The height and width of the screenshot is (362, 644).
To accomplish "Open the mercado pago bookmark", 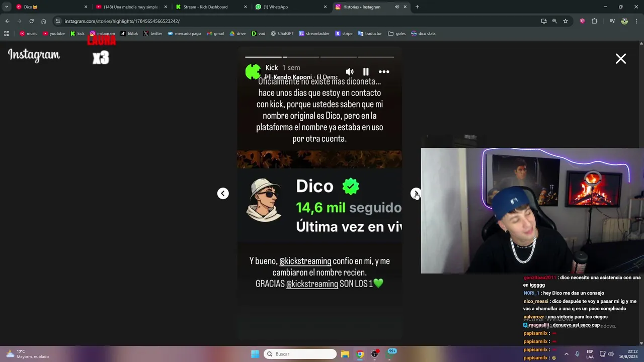I will [x=185, y=34].
